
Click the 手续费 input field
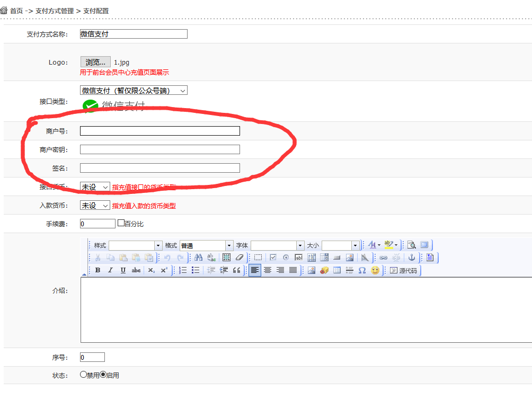click(97, 224)
